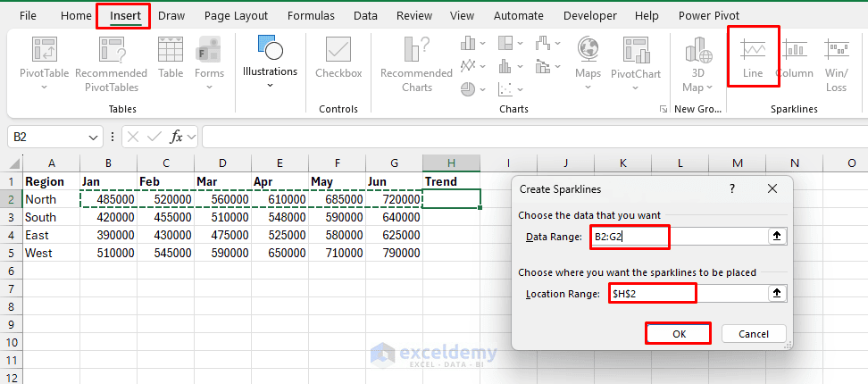Click the PivotChart icon

tap(636, 49)
